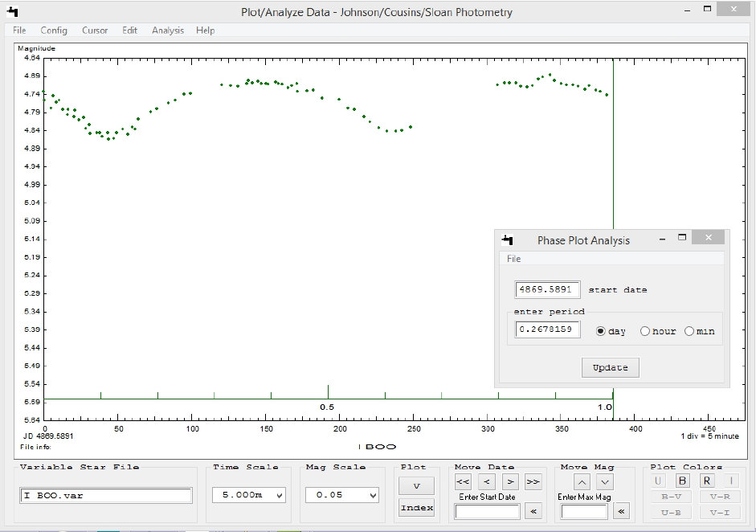
Task: Toggle the V-R color index button
Action: (x=719, y=497)
